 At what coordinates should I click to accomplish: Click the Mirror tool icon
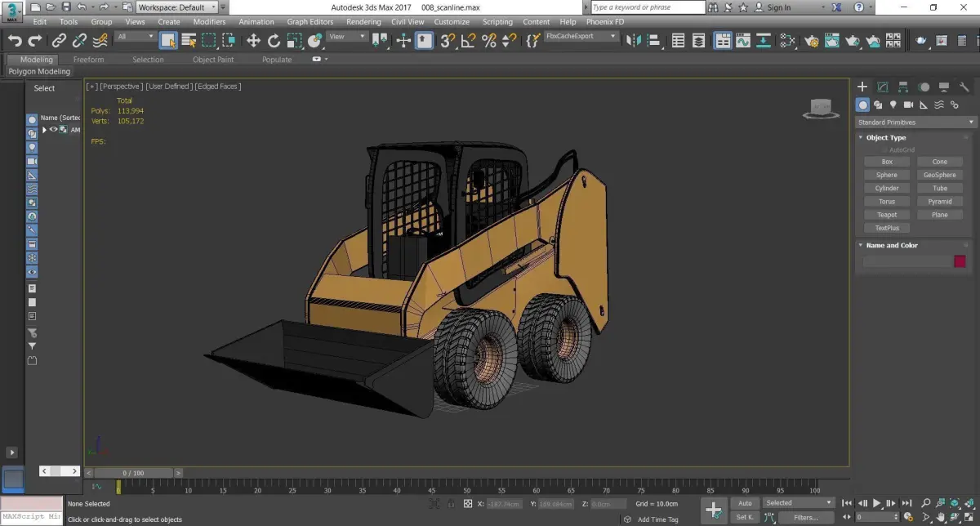point(635,40)
